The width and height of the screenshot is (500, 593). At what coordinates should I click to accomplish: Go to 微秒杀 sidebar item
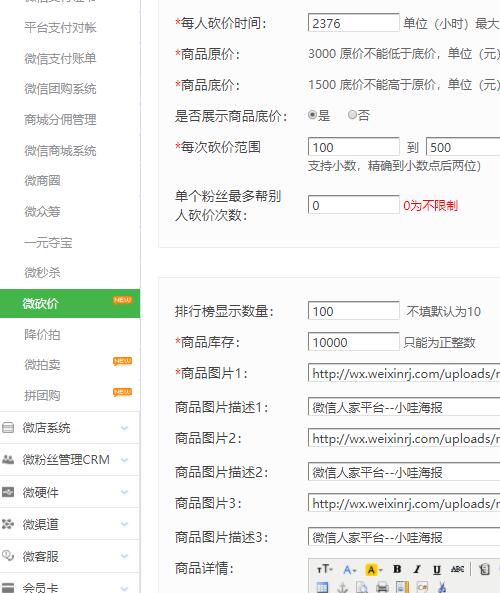tap(42, 273)
